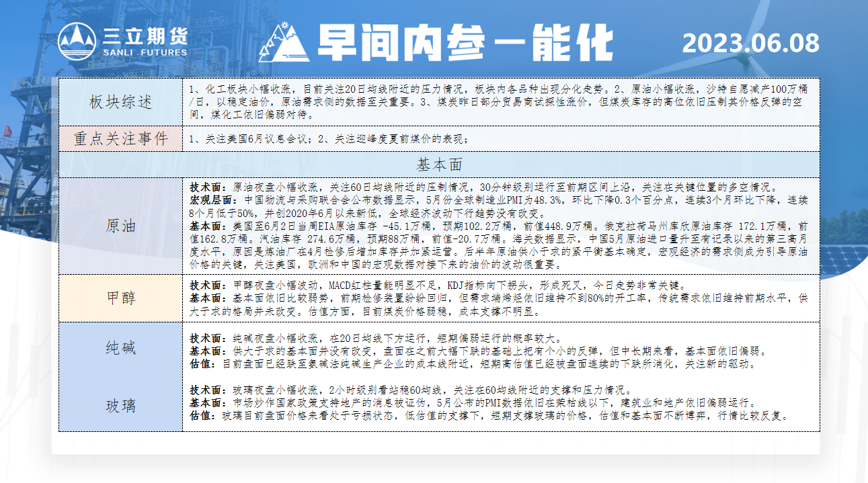Click the 基本面 section header bar
The width and height of the screenshot is (868, 483).
pos(440,165)
